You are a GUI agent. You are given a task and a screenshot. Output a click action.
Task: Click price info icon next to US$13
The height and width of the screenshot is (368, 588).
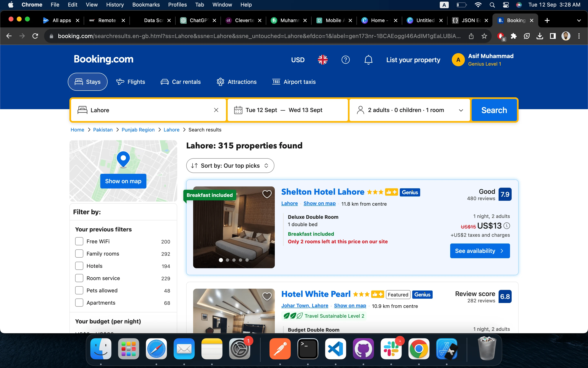(x=507, y=226)
